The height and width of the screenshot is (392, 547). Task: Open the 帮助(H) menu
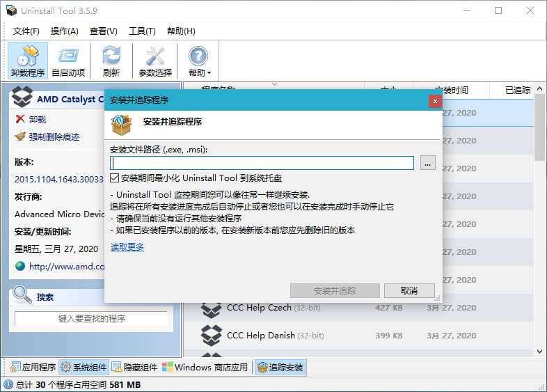[181, 31]
